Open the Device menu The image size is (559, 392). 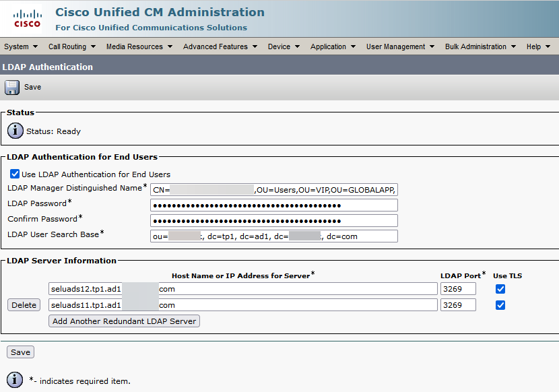click(x=284, y=46)
